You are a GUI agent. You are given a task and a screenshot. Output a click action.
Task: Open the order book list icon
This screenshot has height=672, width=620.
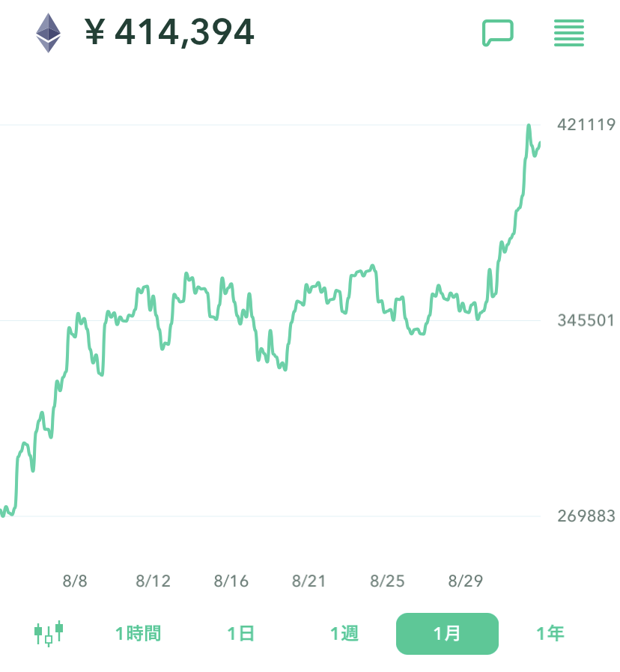pos(569,33)
